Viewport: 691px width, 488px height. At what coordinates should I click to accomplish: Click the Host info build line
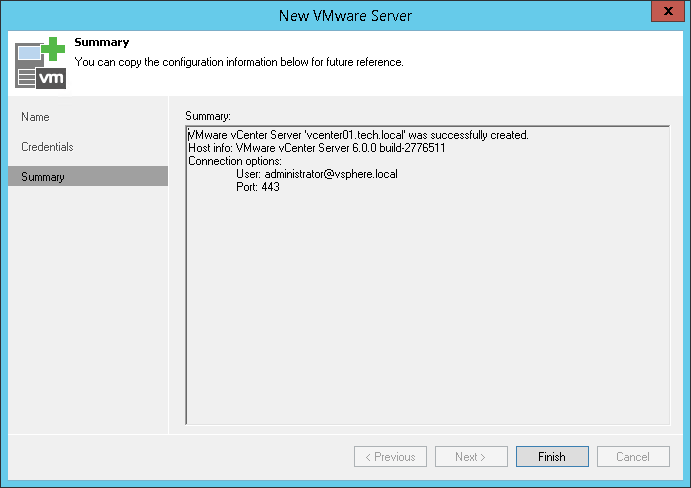317,148
